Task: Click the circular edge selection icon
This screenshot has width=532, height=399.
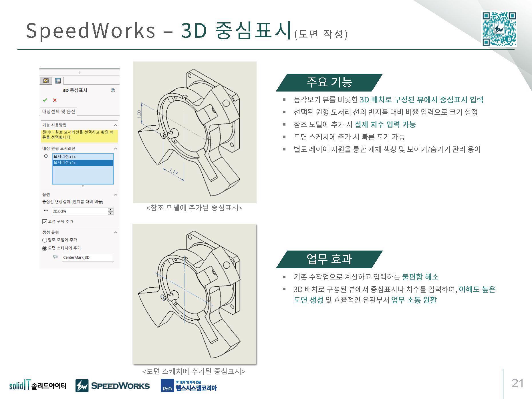Action: pyautogui.click(x=46, y=156)
